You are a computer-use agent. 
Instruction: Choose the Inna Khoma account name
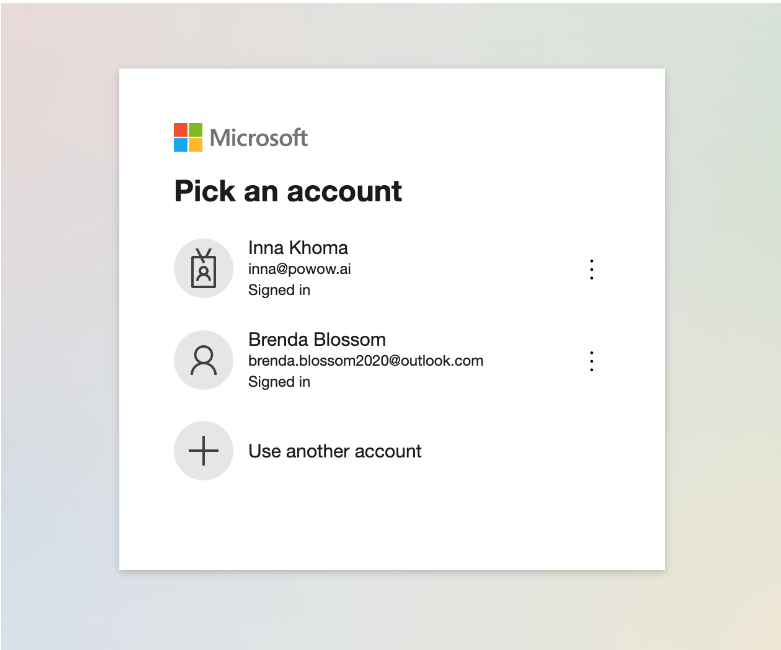coord(298,248)
